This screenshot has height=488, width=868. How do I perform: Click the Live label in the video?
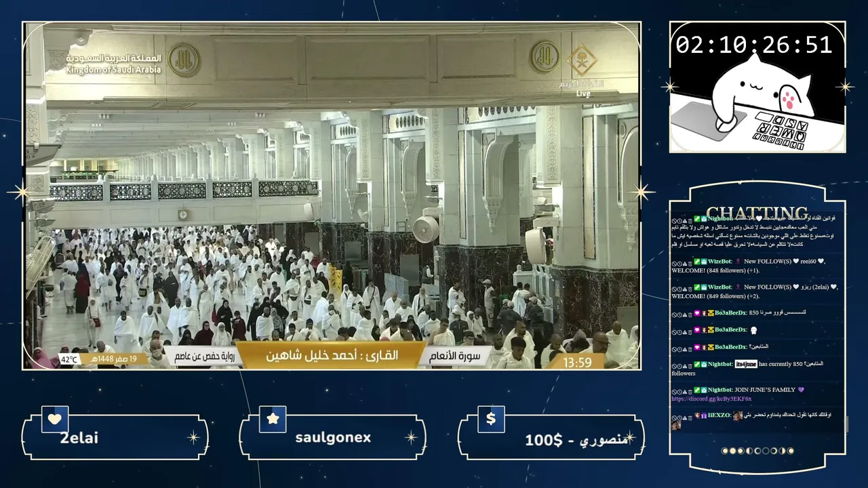tap(583, 94)
